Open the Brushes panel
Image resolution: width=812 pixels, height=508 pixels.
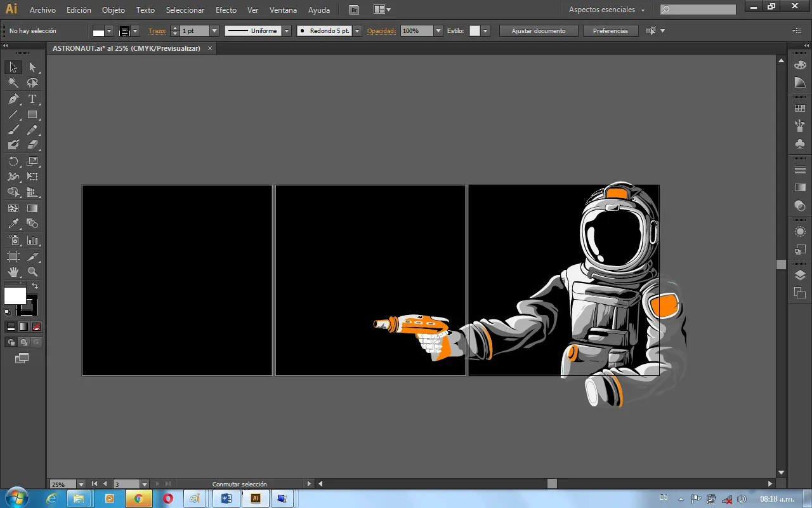pos(800,126)
